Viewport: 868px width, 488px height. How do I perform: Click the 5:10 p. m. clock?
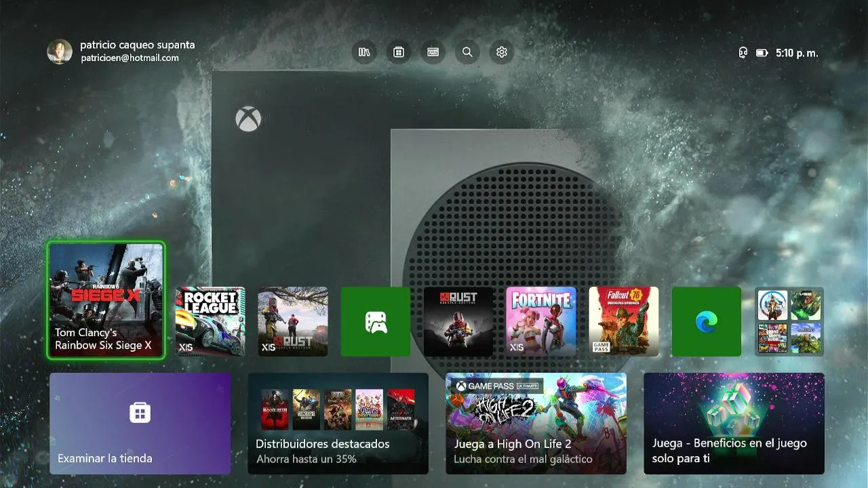pos(797,53)
